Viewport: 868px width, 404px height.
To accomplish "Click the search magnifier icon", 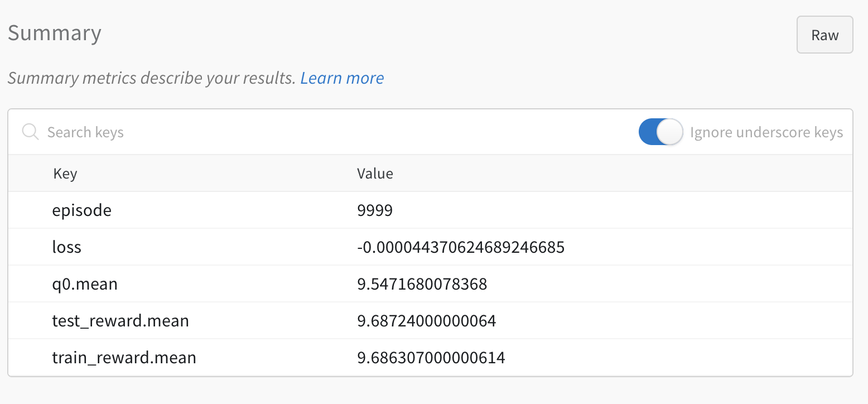I will point(30,132).
